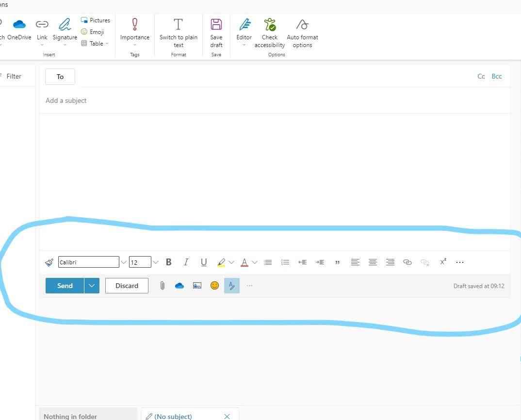Image resolution: width=521 pixels, height=420 pixels.
Task: Click the Add a subject field
Action: pyautogui.click(x=274, y=100)
